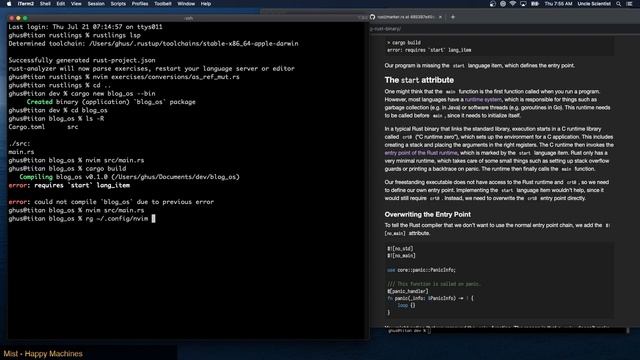Click 'use core::panic::PanicInfo;' code line

[421, 270]
